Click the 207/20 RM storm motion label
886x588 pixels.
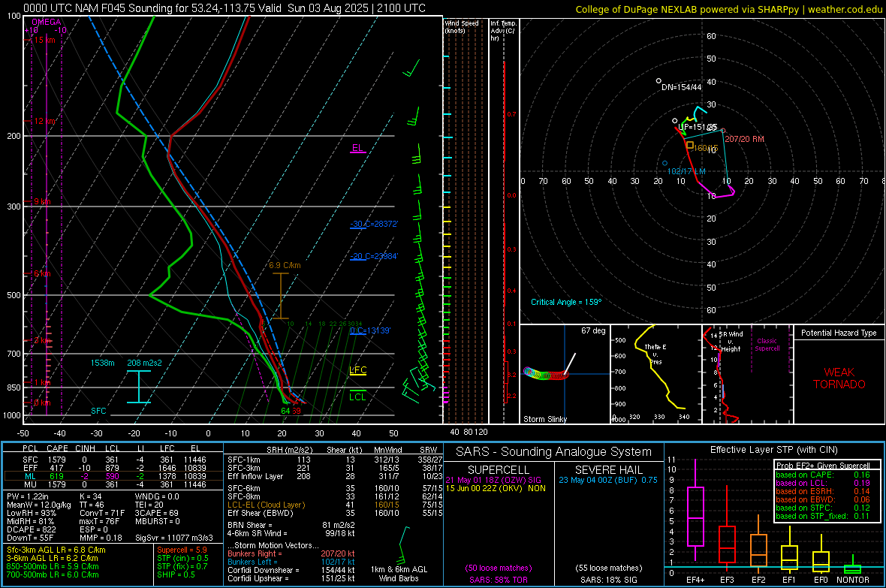744,139
